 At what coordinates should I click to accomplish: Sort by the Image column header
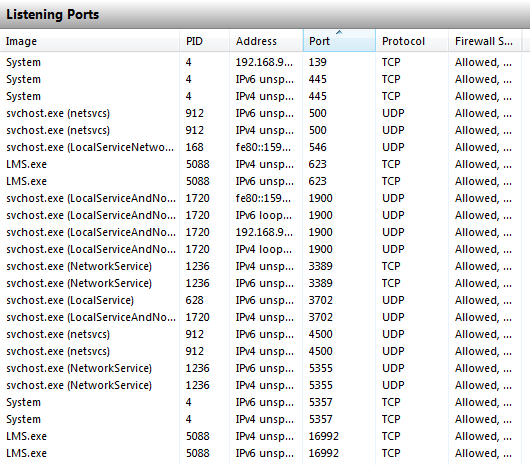(90, 41)
